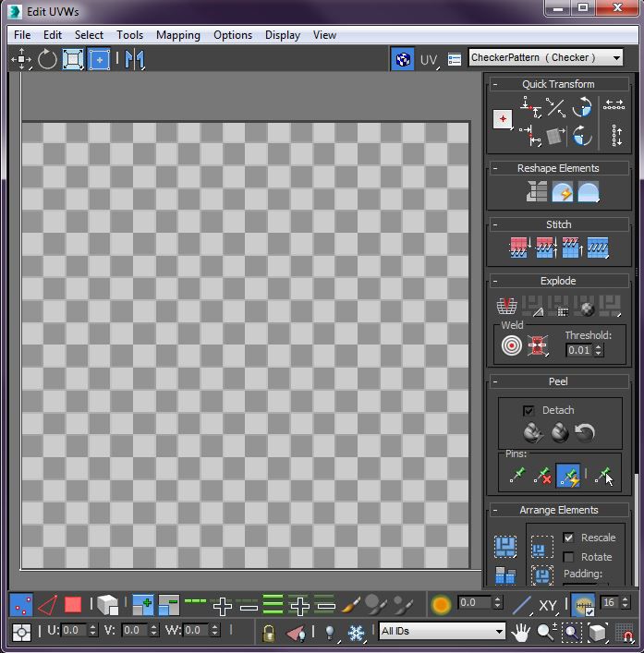
Task: Click the Target Weld icon
Action: tap(511, 345)
